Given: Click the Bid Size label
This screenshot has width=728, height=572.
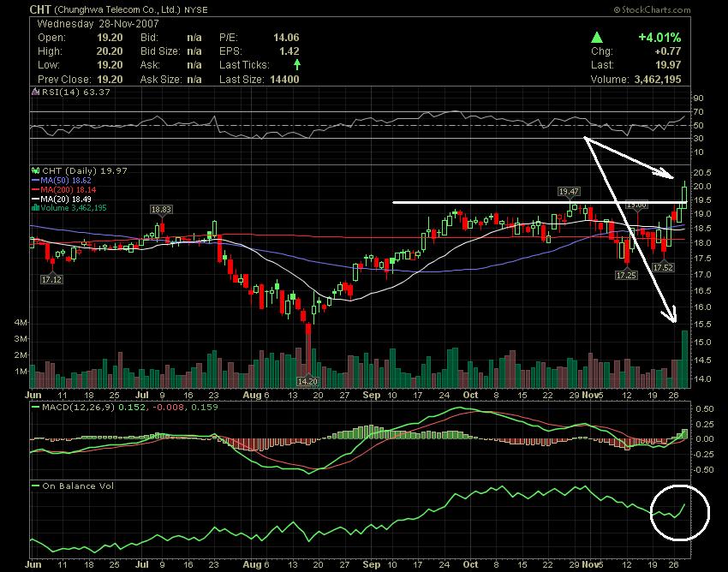Looking at the screenshot, I should pyautogui.click(x=161, y=51).
